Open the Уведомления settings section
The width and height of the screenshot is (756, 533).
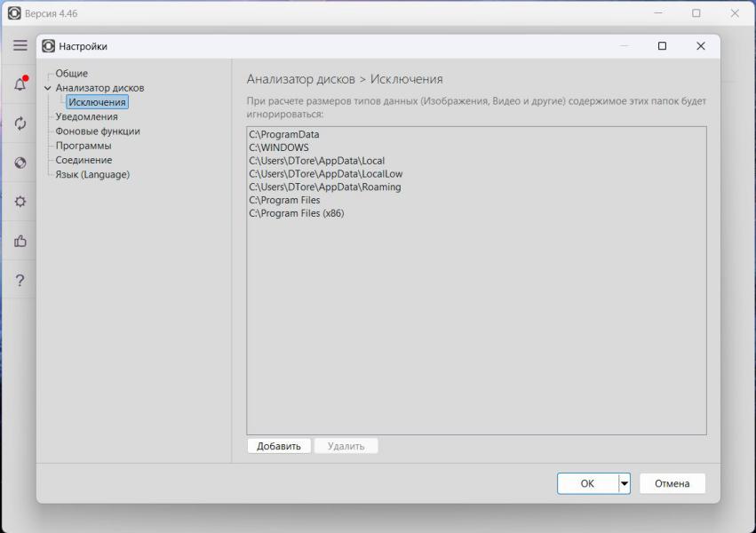click(86, 116)
